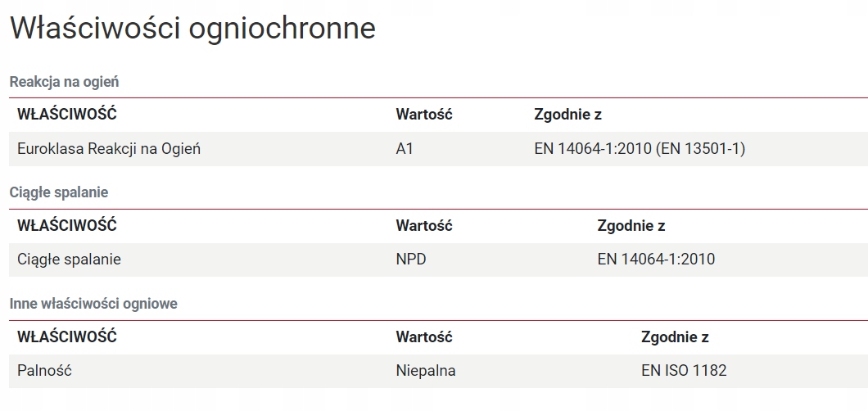Click "Wartość" header above the Niepalna value

pos(424,336)
